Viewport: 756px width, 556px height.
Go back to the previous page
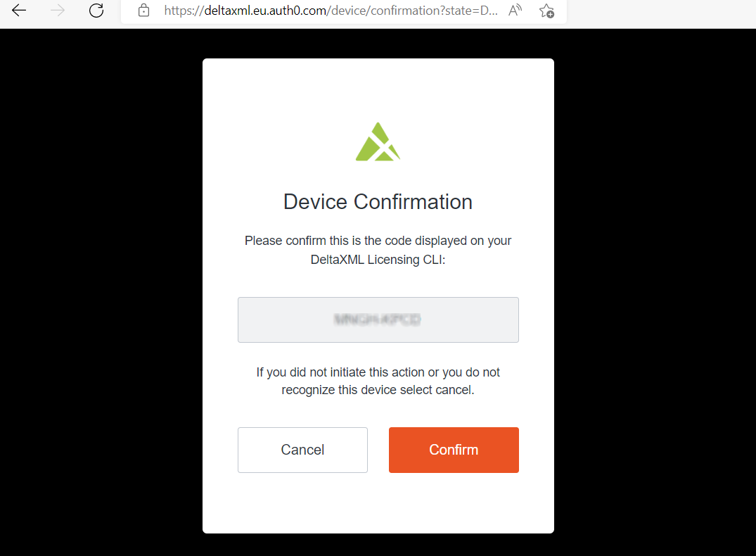(x=19, y=10)
